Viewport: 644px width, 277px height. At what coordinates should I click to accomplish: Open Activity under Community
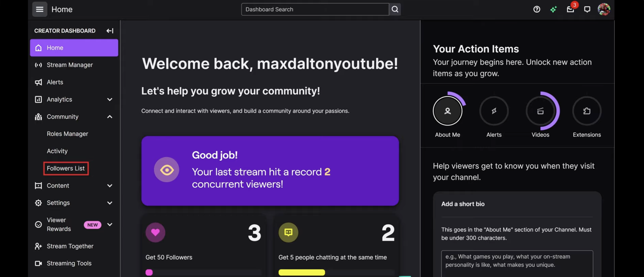pyautogui.click(x=57, y=151)
